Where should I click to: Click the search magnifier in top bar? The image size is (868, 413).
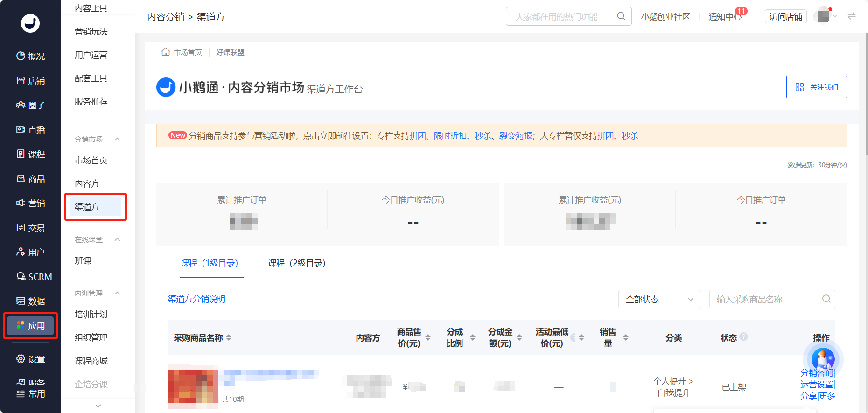tap(621, 16)
